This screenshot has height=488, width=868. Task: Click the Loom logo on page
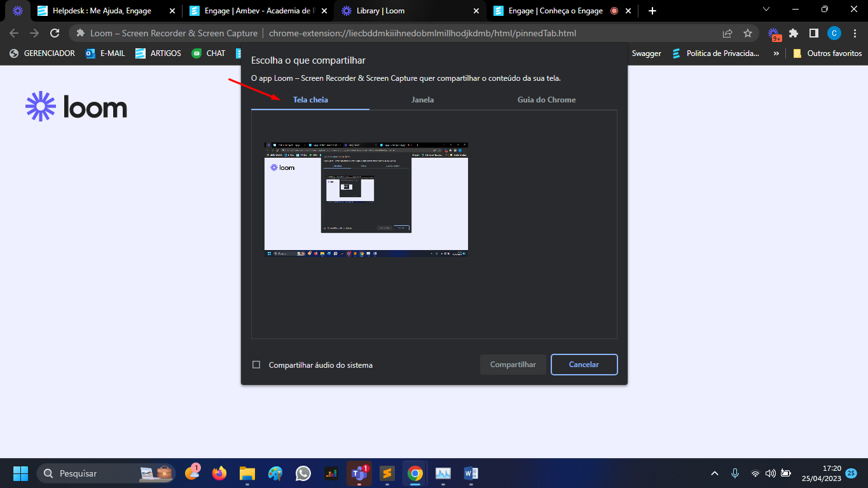(x=76, y=106)
